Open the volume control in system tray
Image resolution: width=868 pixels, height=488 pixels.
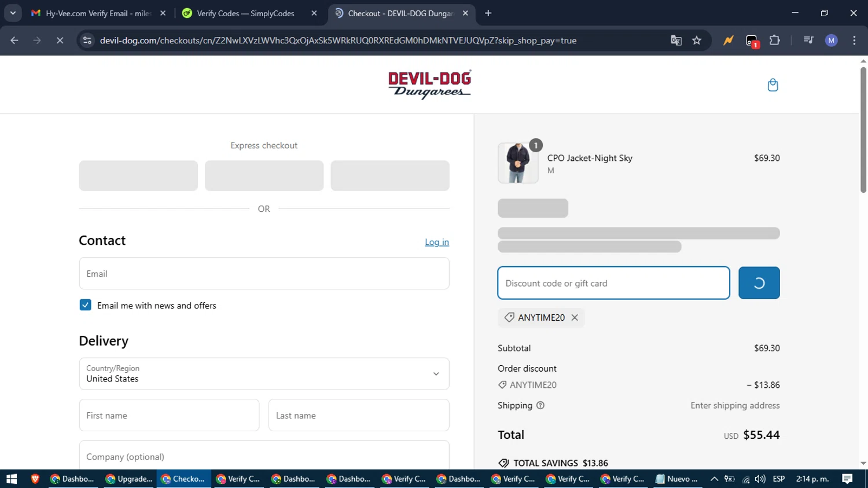coord(760,479)
